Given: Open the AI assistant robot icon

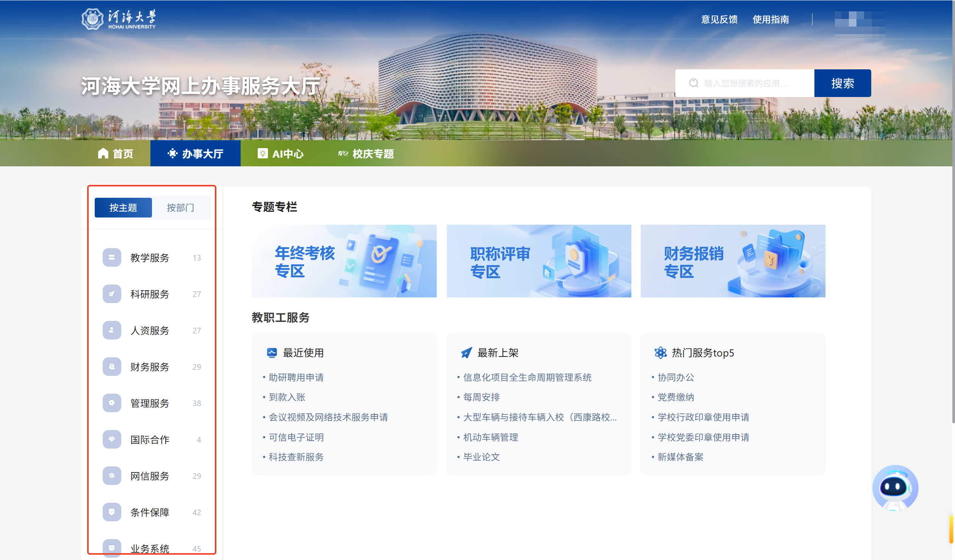Looking at the screenshot, I should (895, 488).
